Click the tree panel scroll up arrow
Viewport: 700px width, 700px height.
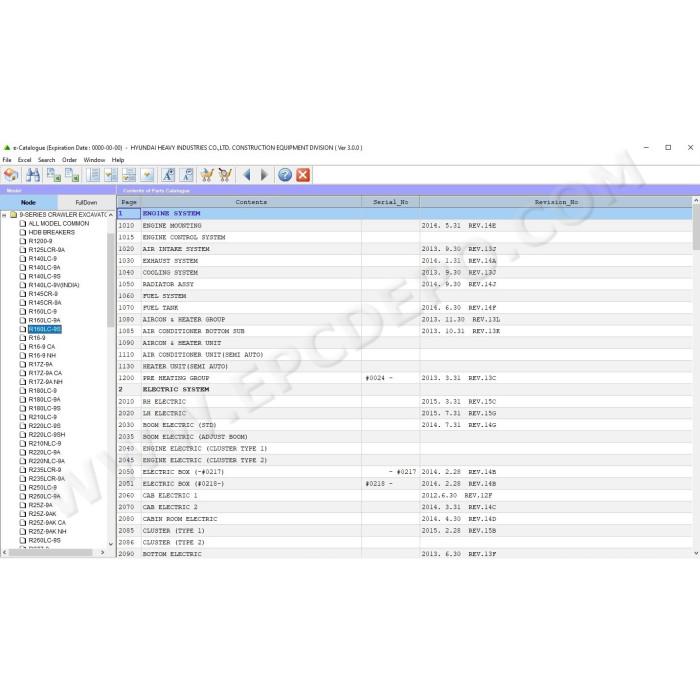pyautogui.click(x=111, y=215)
